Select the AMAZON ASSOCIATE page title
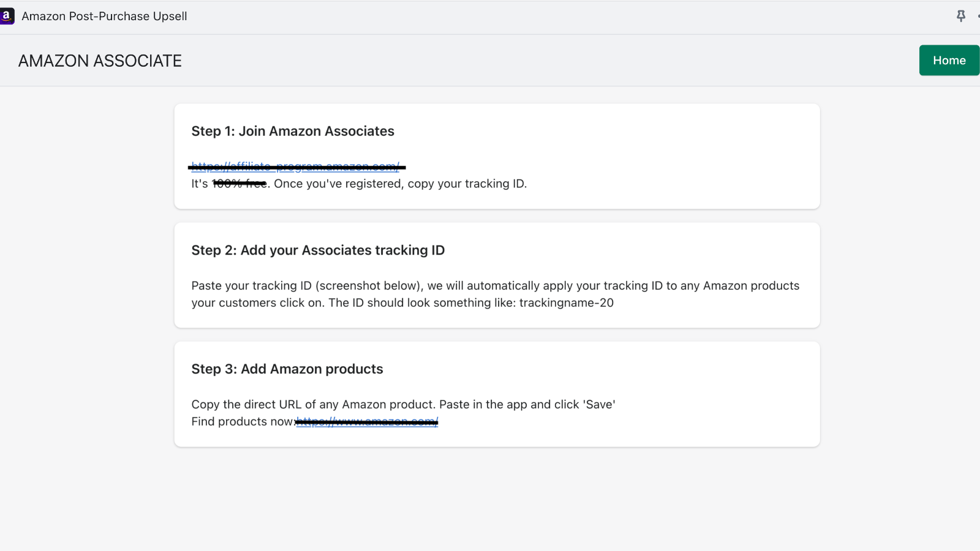The image size is (980, 551). pyautogui.click(x=100, y=61)
